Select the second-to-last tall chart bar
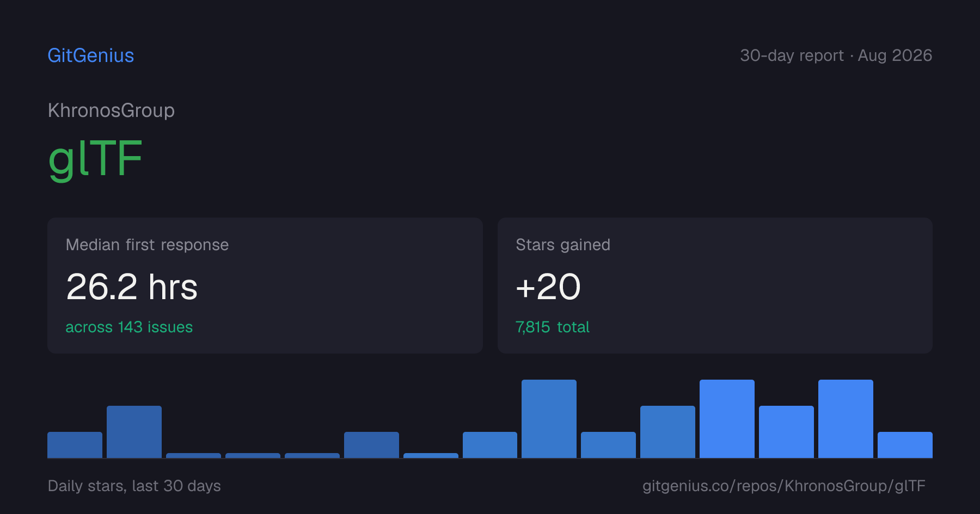Image resolution: width=980 pixels, height=514 pixels. [846, 419]
